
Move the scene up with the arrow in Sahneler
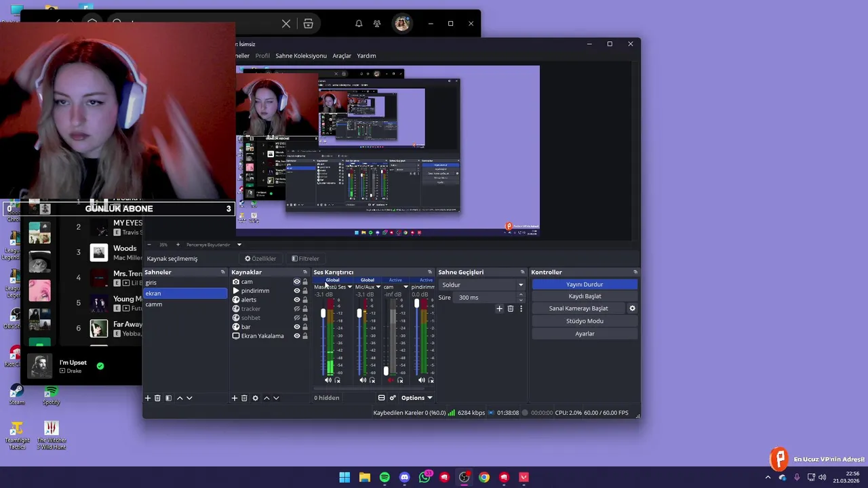(180, 398)
